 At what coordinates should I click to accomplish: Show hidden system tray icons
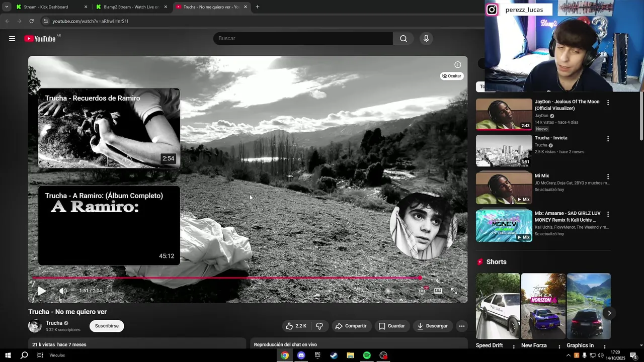coord(569,355)
